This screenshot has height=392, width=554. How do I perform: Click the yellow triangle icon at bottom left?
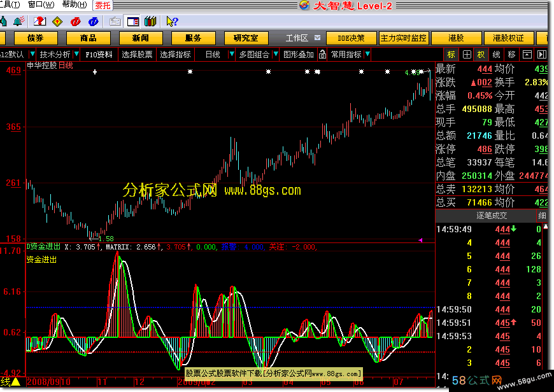point(15,382)
